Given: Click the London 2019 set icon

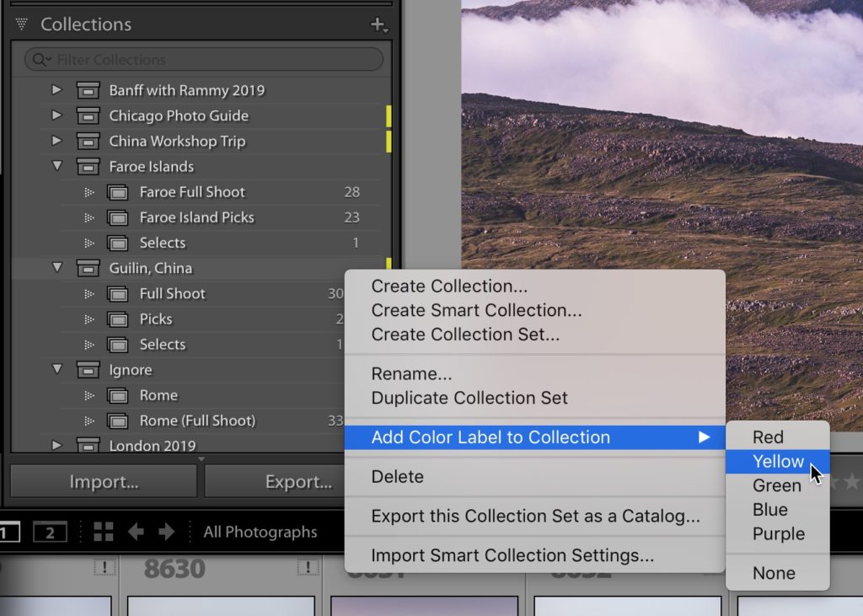Looking at the screenshot, I should tap(88, 445).
